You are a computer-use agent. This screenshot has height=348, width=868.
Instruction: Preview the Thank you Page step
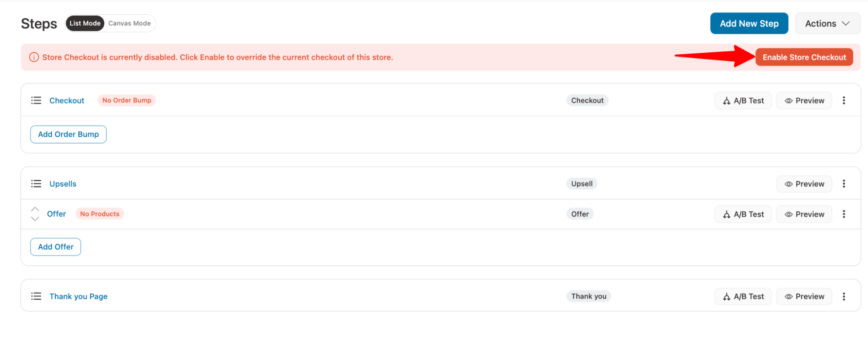coord(804,296)
